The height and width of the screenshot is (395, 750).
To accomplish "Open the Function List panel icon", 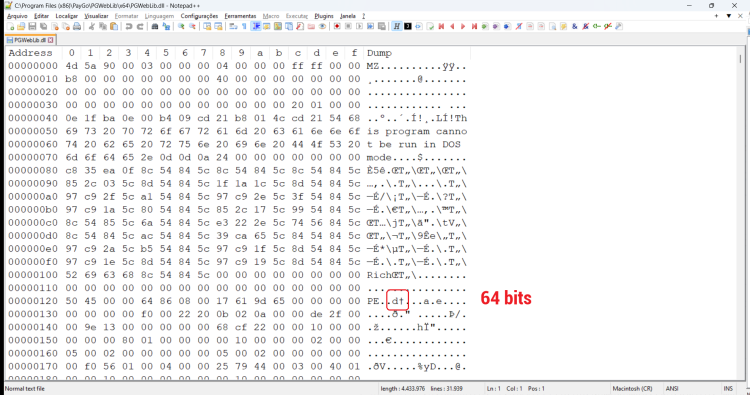I will pyautogui.click(x=300, y=26).
